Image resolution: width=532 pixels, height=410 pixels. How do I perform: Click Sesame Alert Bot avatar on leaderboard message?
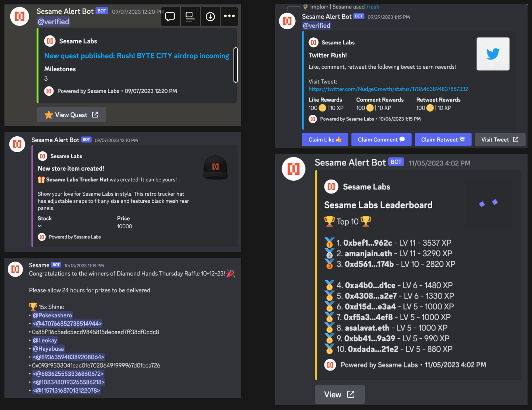pyautogui.click(x=294, y=169)
